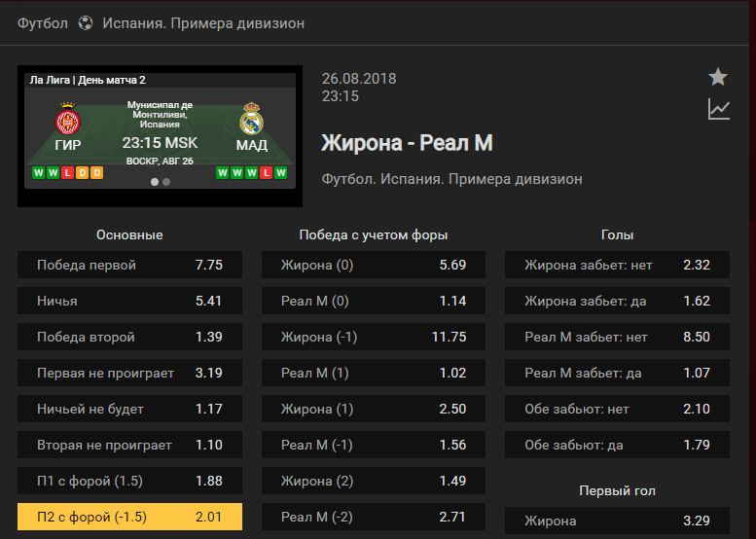The width and height of the screenshot is (756, 539).
Task: Choose Жирона забьет: нет at 2.32
Action: (617, 265)
